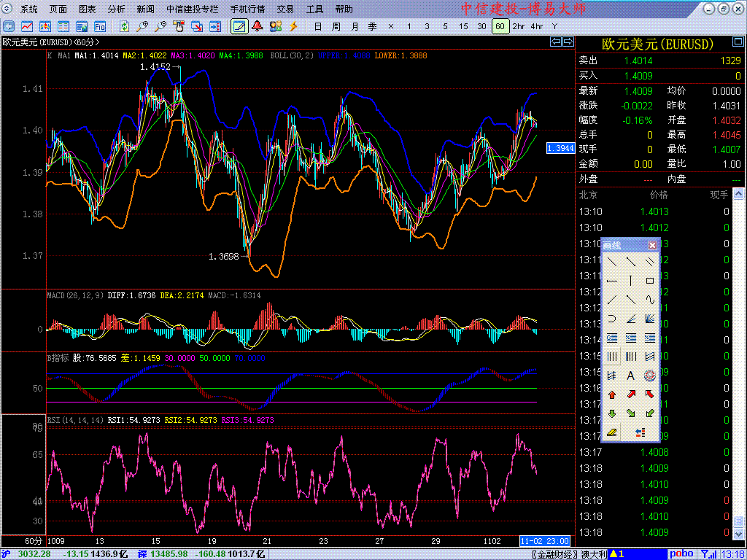Choose the sine wave curve drawing tool
Viewport: 747px width, 560px height.
[649, 300]
